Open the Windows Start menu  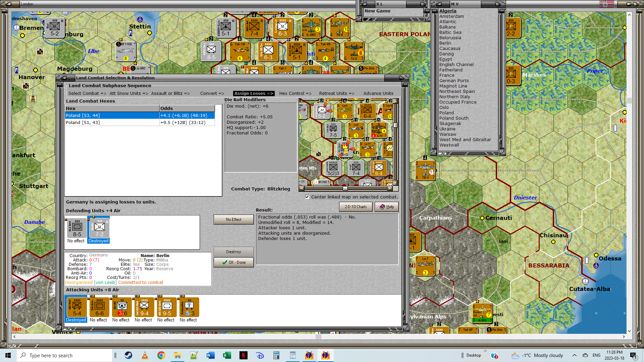[8, 355]
